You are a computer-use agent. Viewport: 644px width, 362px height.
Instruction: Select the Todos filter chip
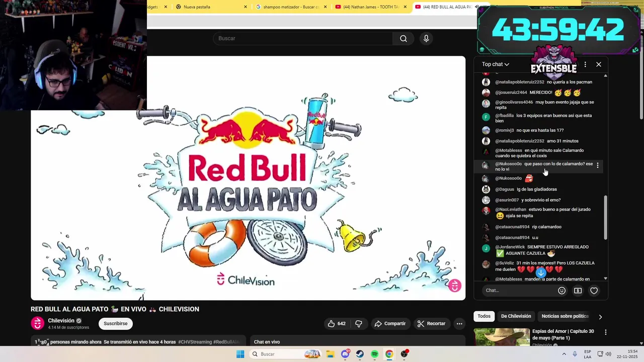484,316
